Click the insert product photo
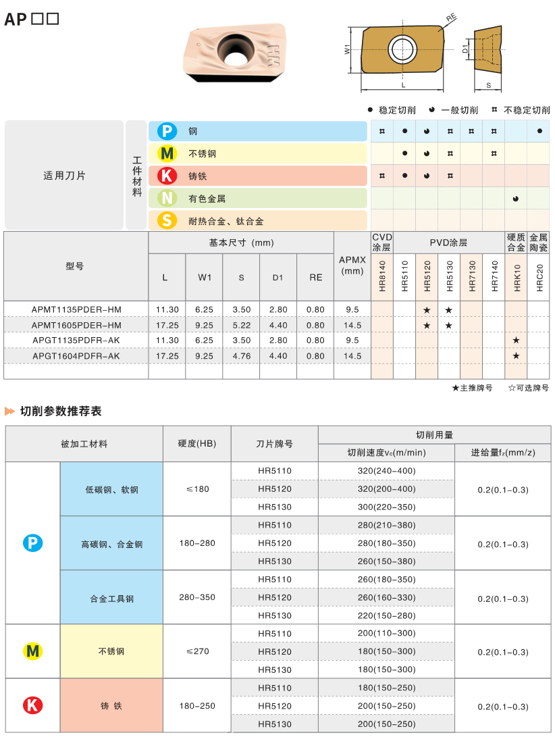Image resolution: width=555 pixels, height=756 pixels. [234, 52]
